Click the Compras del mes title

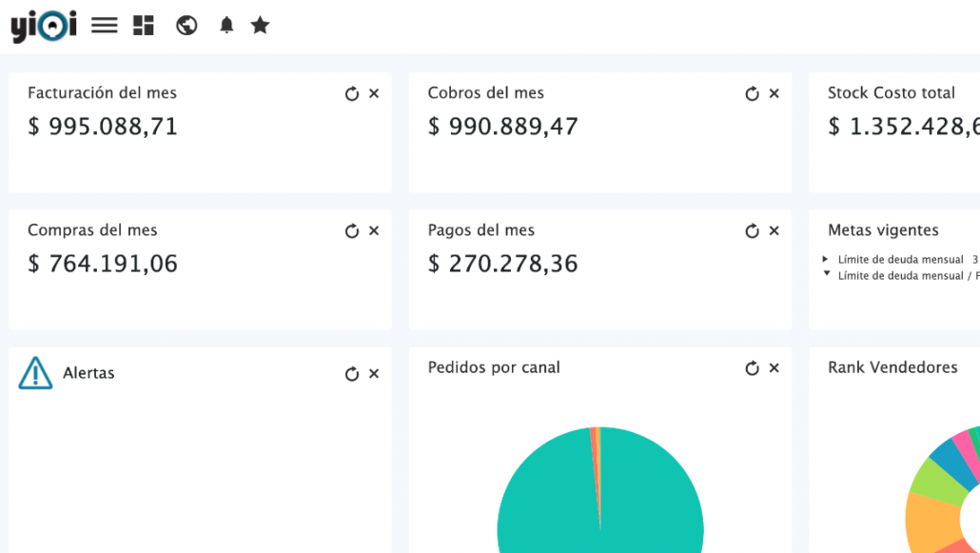click(92, 230)
